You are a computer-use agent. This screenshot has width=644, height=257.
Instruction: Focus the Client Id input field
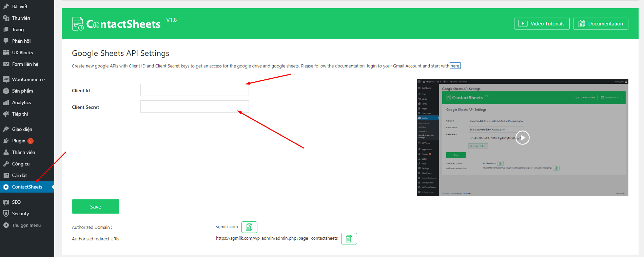point(195,90)
